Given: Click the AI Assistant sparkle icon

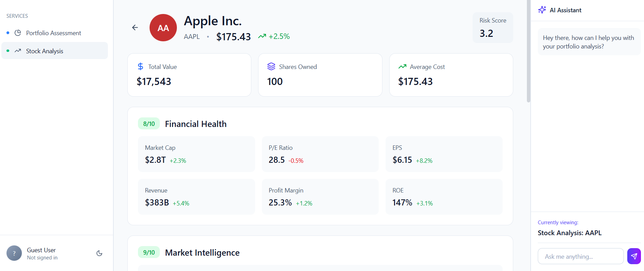Looking at the screenshot, I should (542, 10).
